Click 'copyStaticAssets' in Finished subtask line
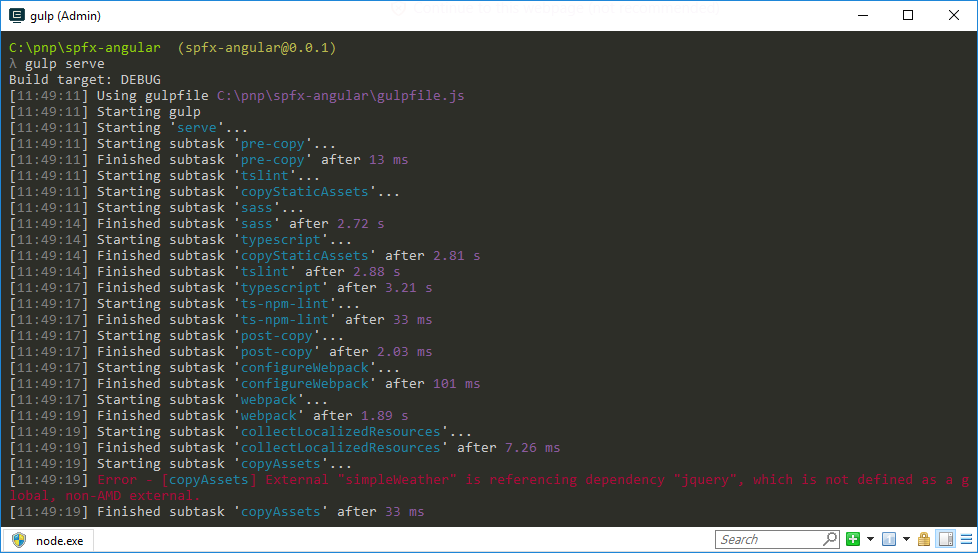Image resolution: width=978 pixels, height=553 pixels. pos(305,256)
